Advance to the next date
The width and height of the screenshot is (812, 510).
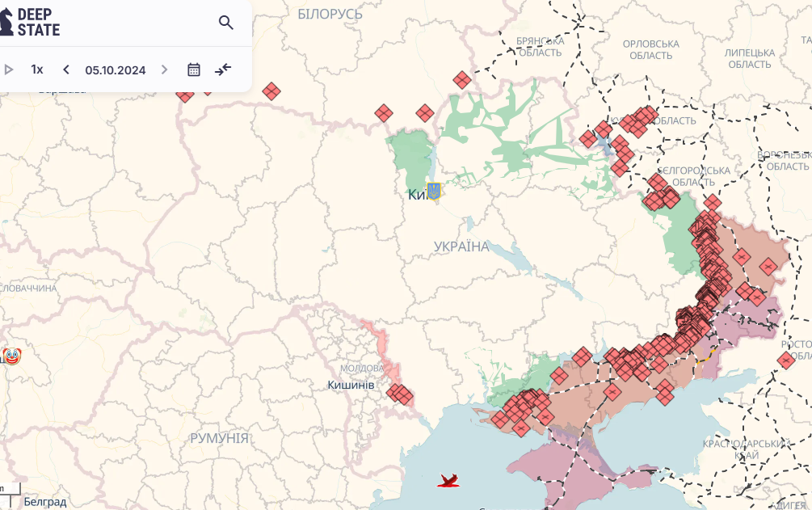[165, 70]
